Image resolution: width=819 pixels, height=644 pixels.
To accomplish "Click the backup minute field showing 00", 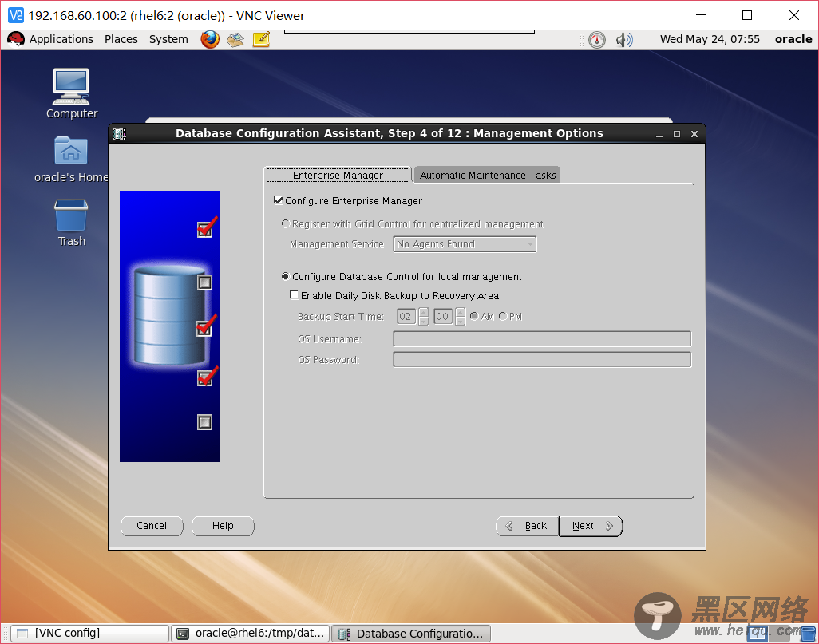I will pyautogui.click(x=443, y=317).
